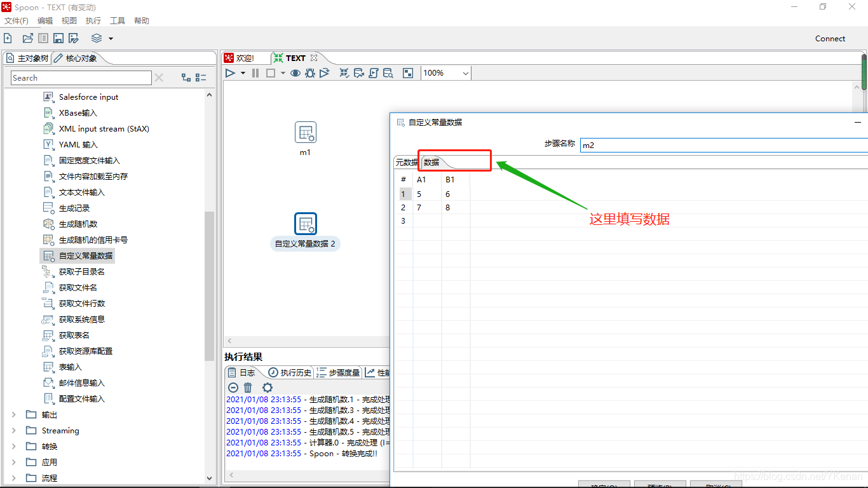Save the transformation with the disk icon
The width and height of the screenshot is (868, 488).
(x=58, y=39)
